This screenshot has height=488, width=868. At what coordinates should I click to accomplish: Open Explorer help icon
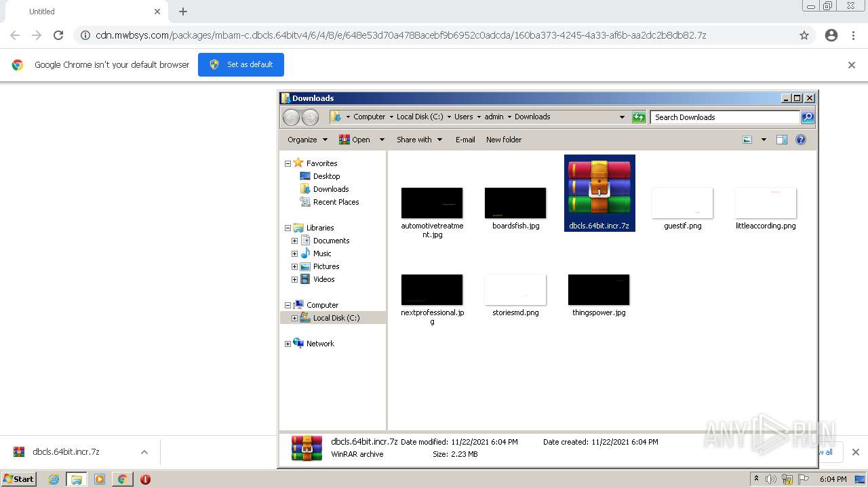tap(801, 140)
